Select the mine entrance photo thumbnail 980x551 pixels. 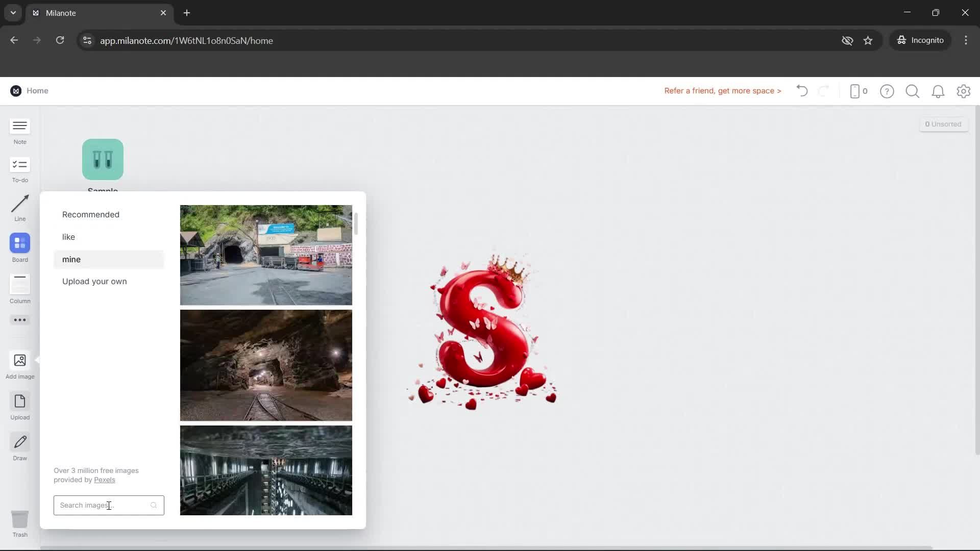pyautogui.click(x=266, y=255)
